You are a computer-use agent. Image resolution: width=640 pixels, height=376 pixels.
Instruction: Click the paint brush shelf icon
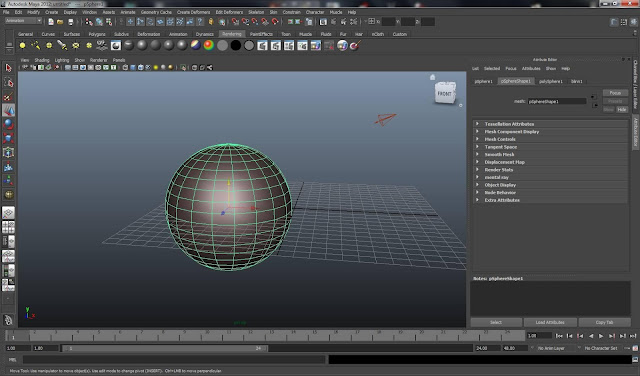point(355,45)
